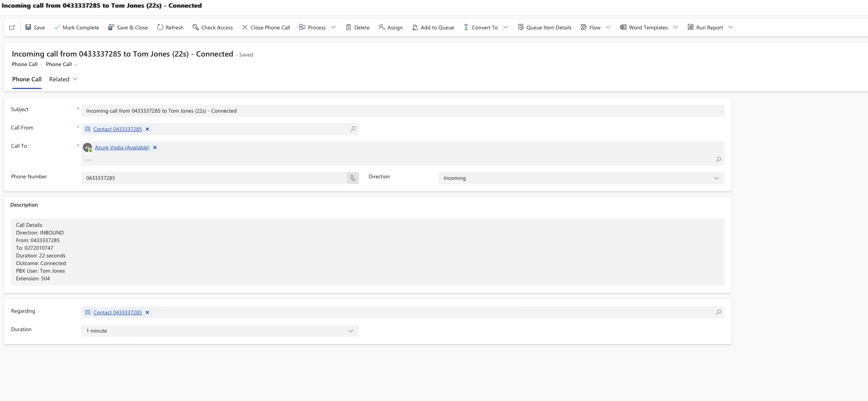The image size is (868, 401).
Task: Expand the Convert To menu chevron
Action: point(506,27)
